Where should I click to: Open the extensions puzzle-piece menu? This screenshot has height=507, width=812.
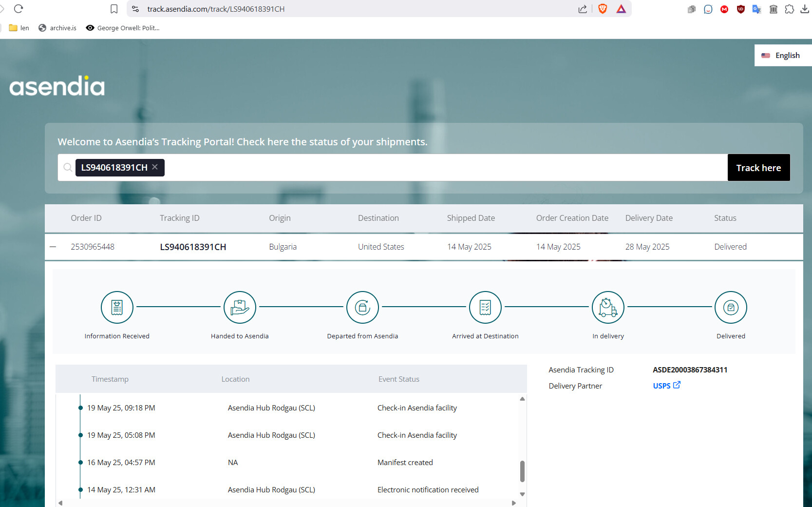(x=790, y=9)
